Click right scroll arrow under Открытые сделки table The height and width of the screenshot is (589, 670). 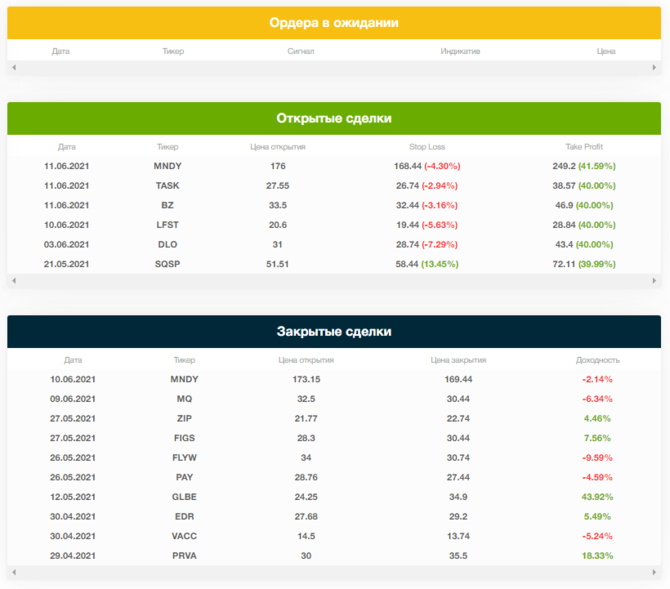(656, 282)
